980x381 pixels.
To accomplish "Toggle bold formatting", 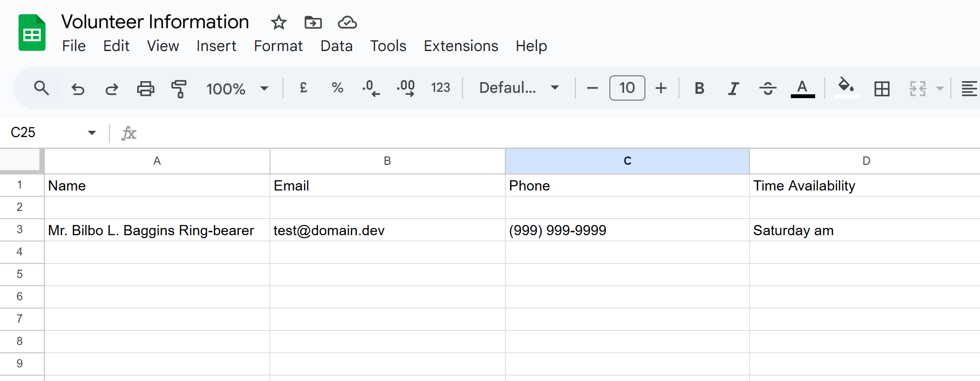I will tap(699, 88).
